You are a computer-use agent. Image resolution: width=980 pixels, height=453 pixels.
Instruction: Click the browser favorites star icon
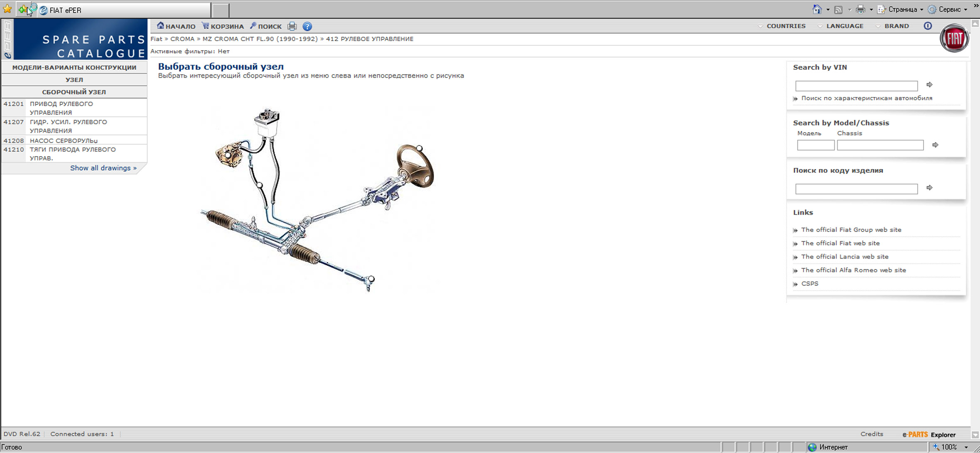[x=7, y=9]
